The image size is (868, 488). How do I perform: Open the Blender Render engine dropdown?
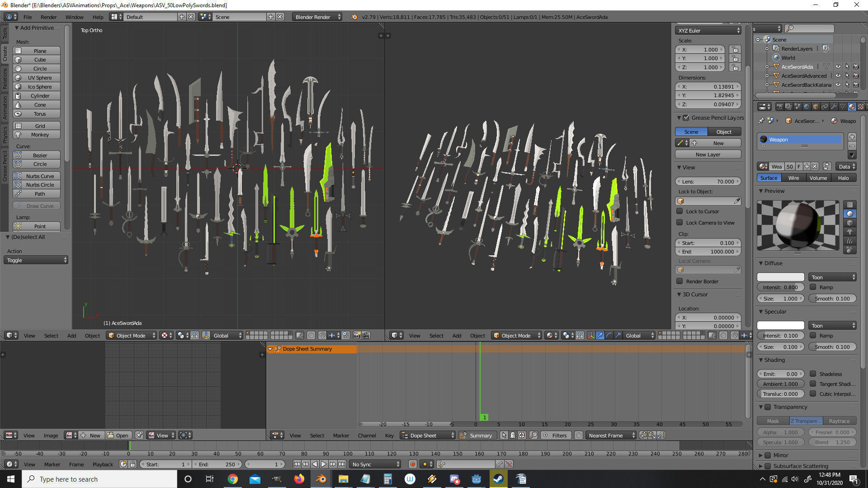point(318,17)
